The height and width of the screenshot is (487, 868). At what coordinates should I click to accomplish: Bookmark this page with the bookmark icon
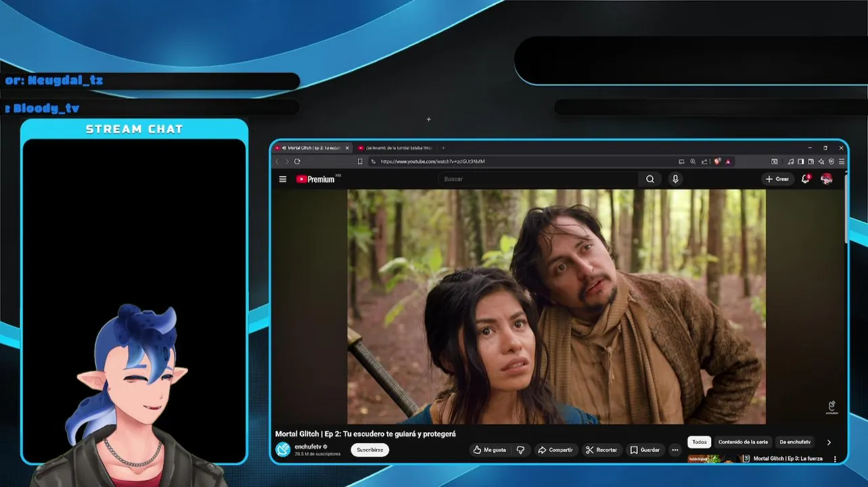click(360, 162)
